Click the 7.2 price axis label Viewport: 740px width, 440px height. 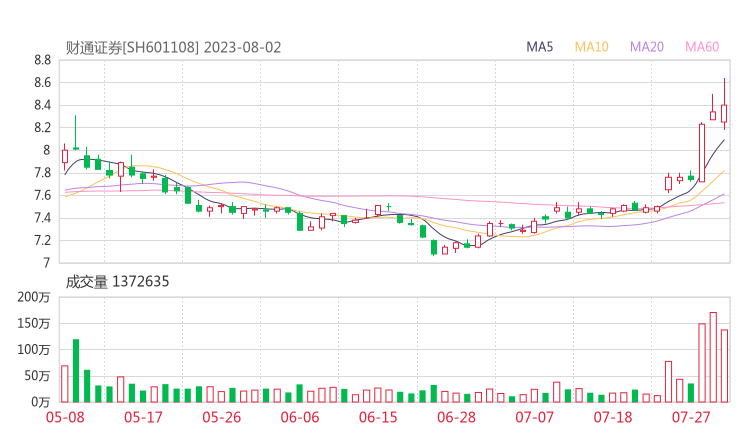click(42, 240)
